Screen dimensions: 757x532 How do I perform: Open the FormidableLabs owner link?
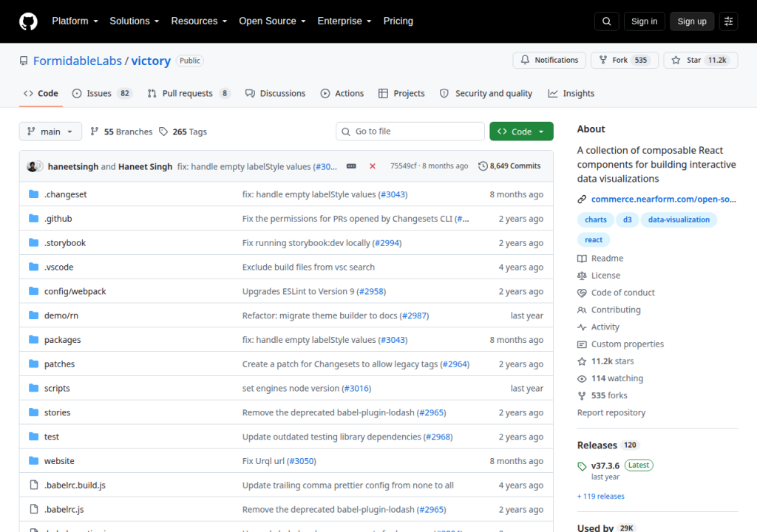(77, 61)
